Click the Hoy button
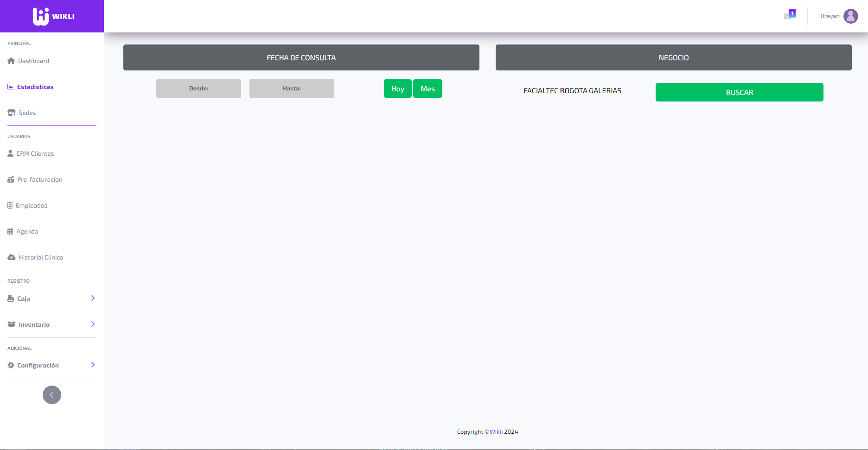 click(x=398, y=89)
